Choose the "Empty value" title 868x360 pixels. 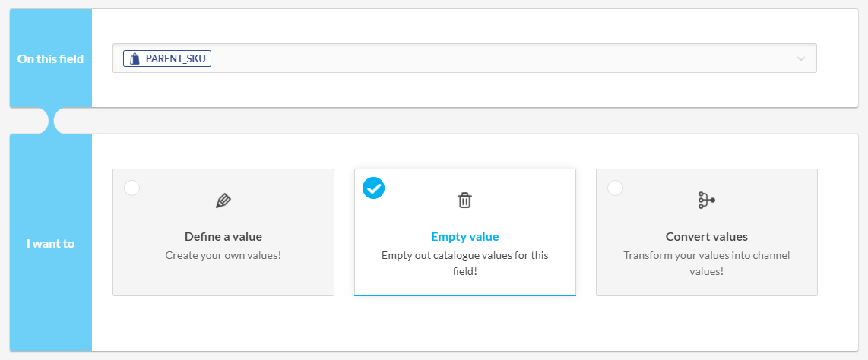[464, 236]
